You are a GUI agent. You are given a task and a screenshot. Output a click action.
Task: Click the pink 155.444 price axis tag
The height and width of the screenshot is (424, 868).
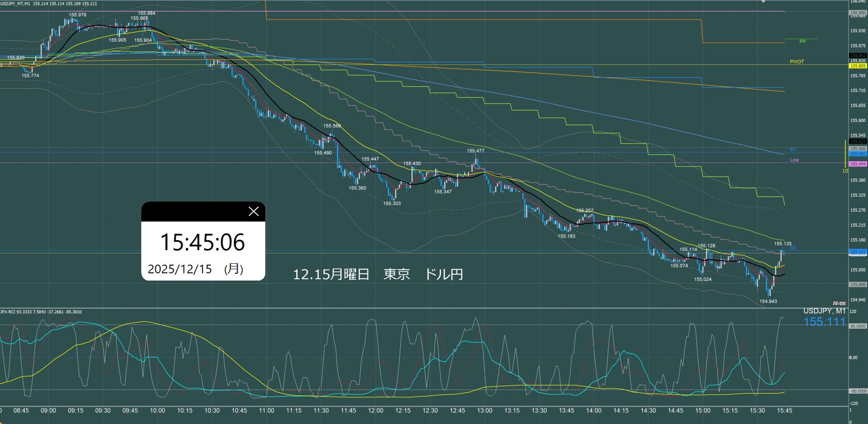click(x=858, y=164)
